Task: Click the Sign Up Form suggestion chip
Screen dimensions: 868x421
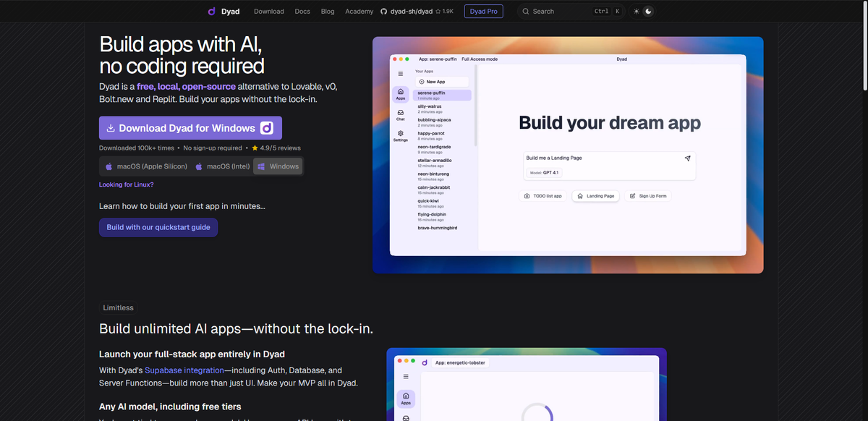Action: point(649,196)
